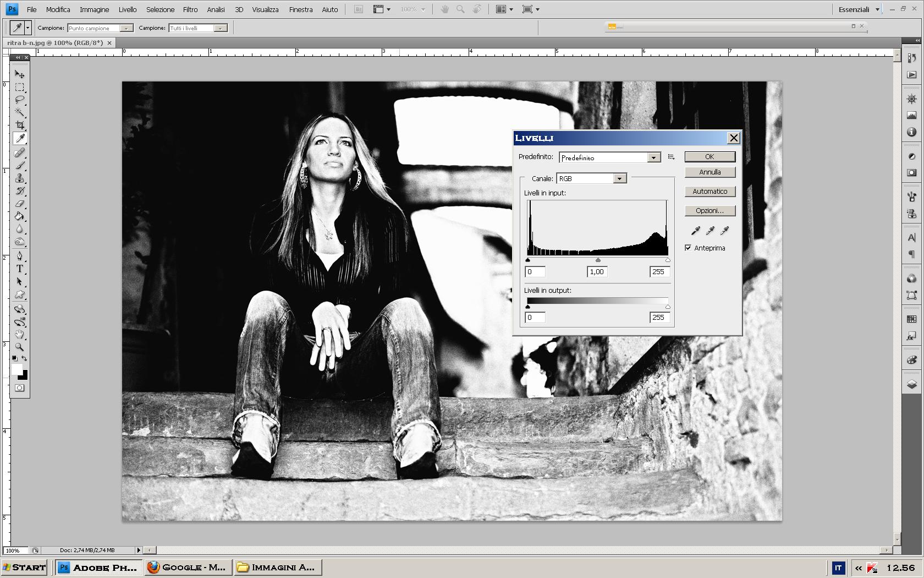The height and width of the screenshot is (578, 924).
Task: Open the Actions panel icon
Action: point(911,74)
